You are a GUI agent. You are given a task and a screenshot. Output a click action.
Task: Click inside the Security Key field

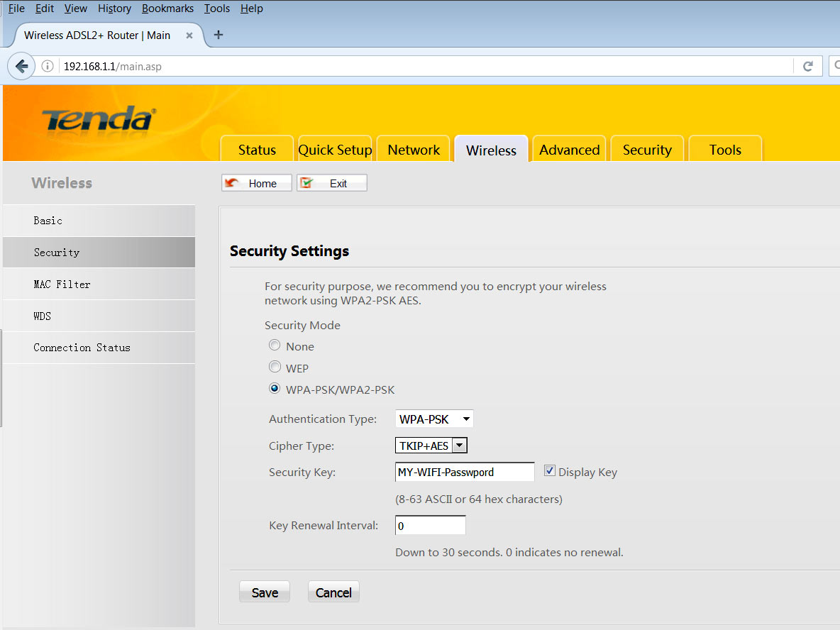465,471
